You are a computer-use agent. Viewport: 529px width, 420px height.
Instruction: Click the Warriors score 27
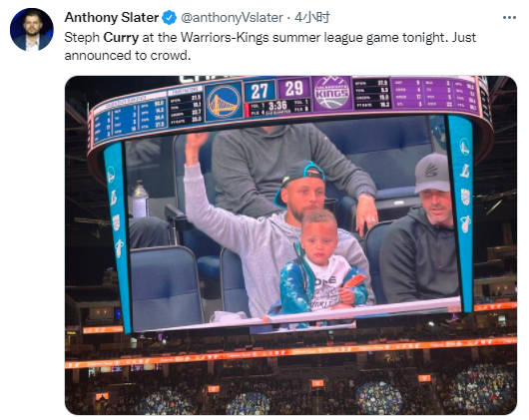[260, 91]
